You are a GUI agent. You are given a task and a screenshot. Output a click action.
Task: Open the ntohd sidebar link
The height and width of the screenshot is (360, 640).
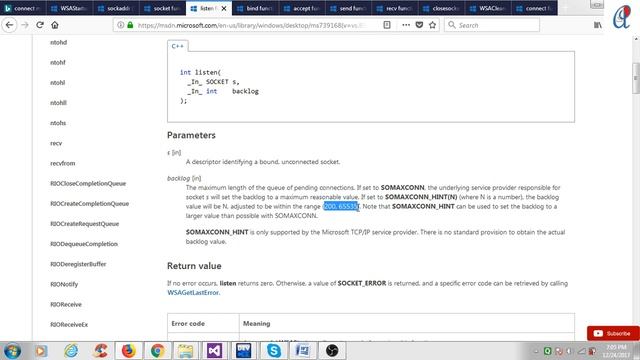[58, 42]
